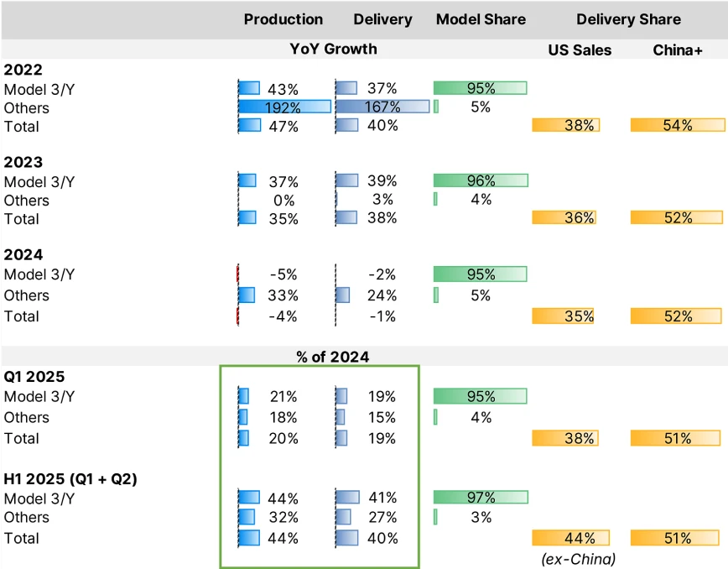Screen dimensions: 728x569
Task: Select the Delivery Share header
Action: pos(628,19)
